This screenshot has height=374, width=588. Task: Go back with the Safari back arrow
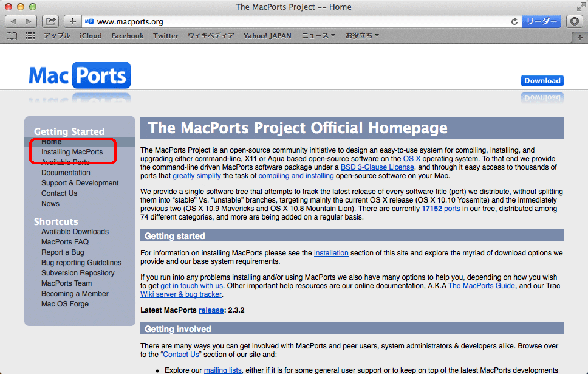[x=13, y=21]
